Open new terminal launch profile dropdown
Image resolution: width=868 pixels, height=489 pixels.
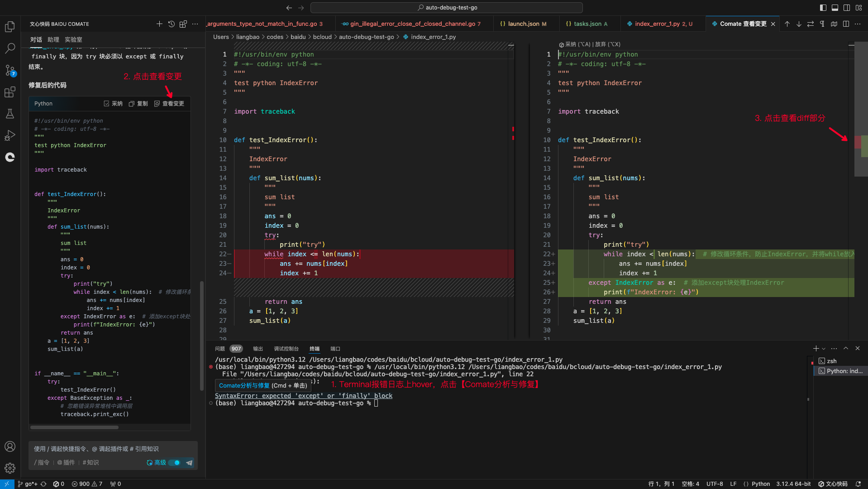pyautogui.click(x=824, y=349)
